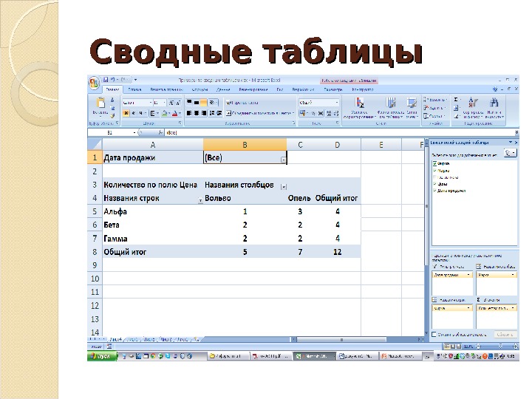Open Cell Styles gallery

(x=412, y=108)
